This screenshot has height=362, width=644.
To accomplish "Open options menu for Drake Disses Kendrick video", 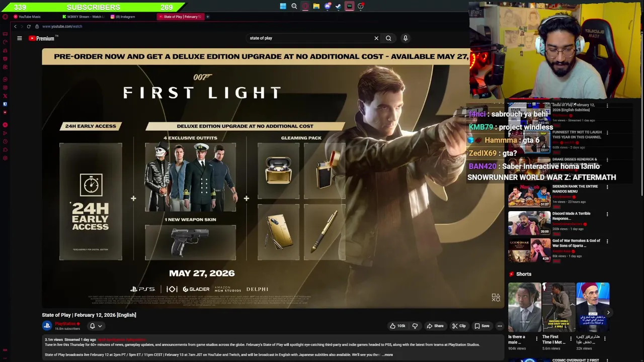I will point(607,160).
